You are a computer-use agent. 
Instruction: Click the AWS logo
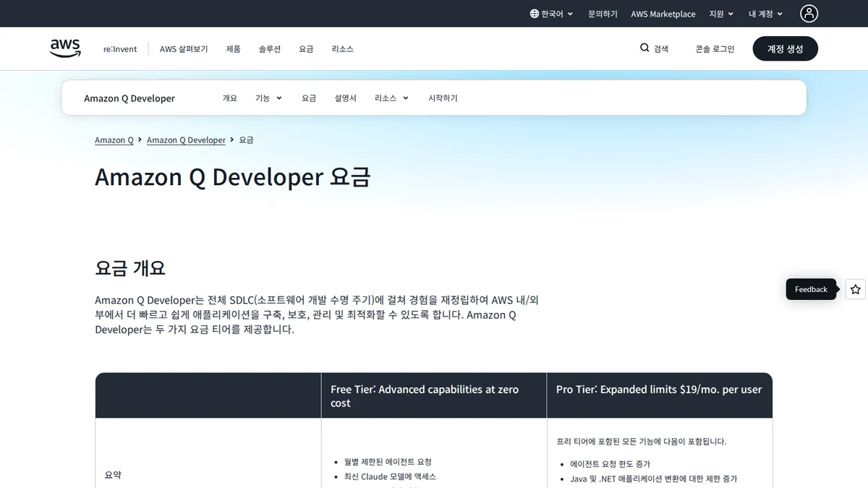click(65, 48)
